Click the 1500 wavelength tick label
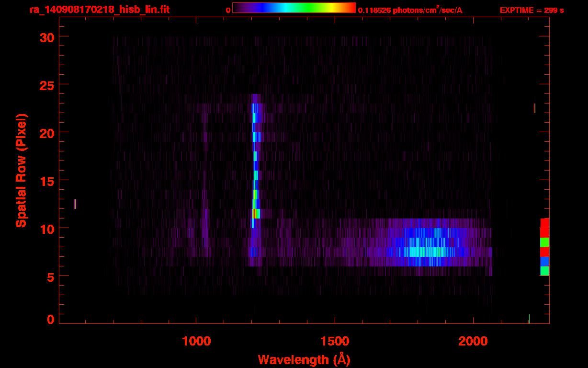Viewport: 588px width, 368px height. coord(335,342)
